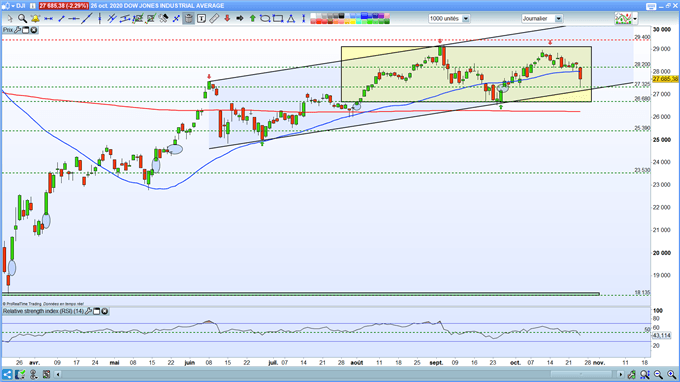Zoom out with the minus magnifier
The width and height of the screenshot is (680, 382).
click(658, 375)
